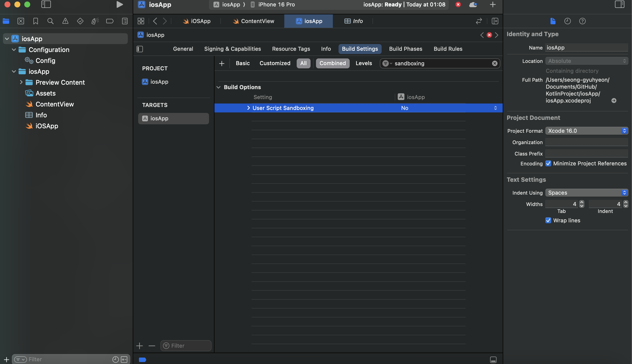This screenshot has width=632, height=364.
Task: Open the Quick Help inspector icon
Action: click(582, 21)
